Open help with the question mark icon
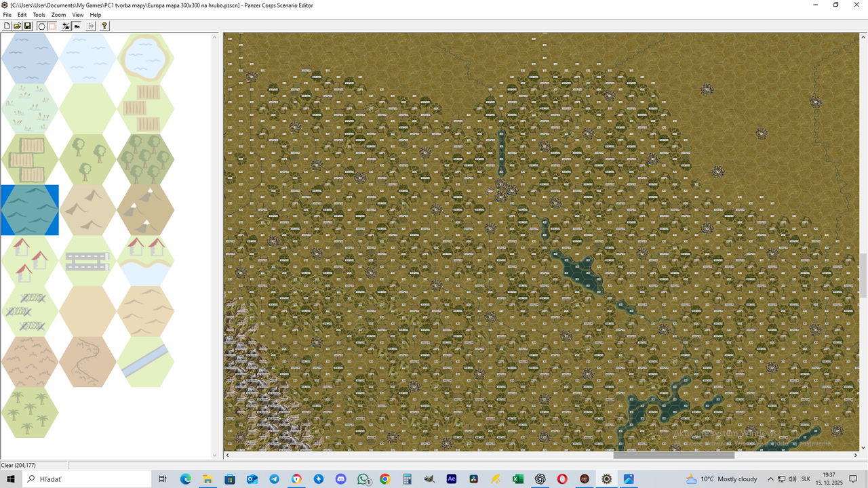Image resolution: width=868 pixels, height=488 pixels. (x=104, y=26)
